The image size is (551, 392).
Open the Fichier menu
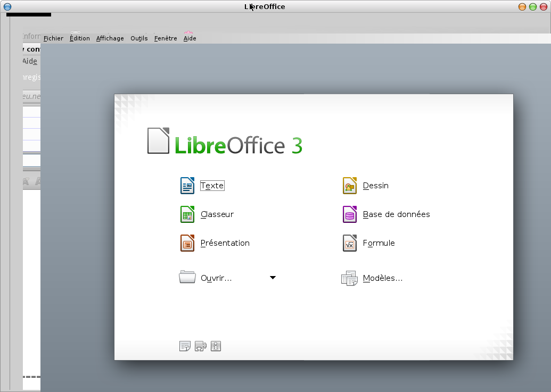53,38
